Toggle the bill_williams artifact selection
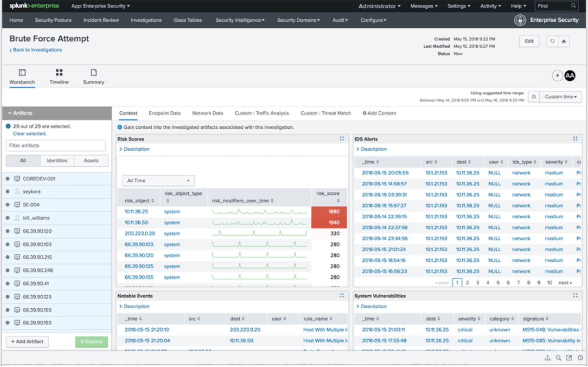The image size is (588, 367). click(x=7, y=218)
